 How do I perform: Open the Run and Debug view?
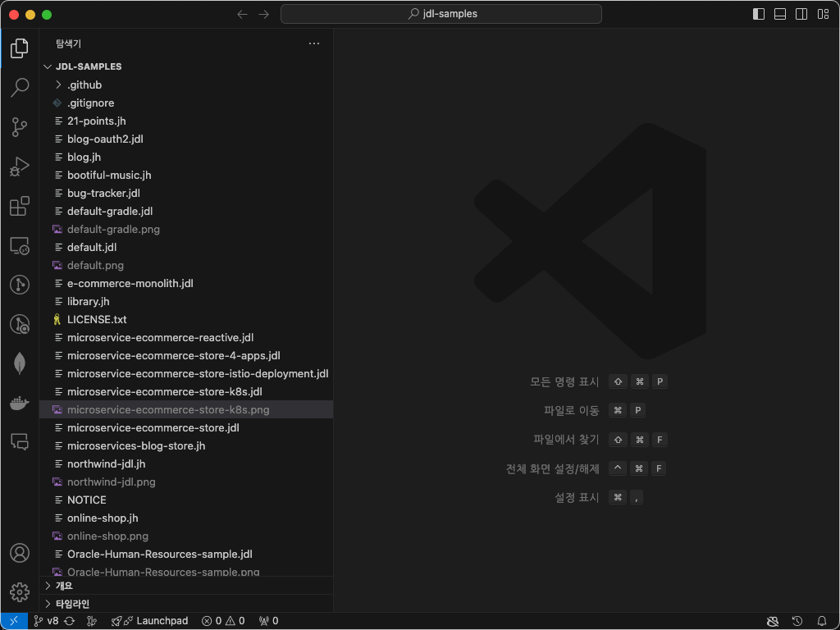coord(20,167)
